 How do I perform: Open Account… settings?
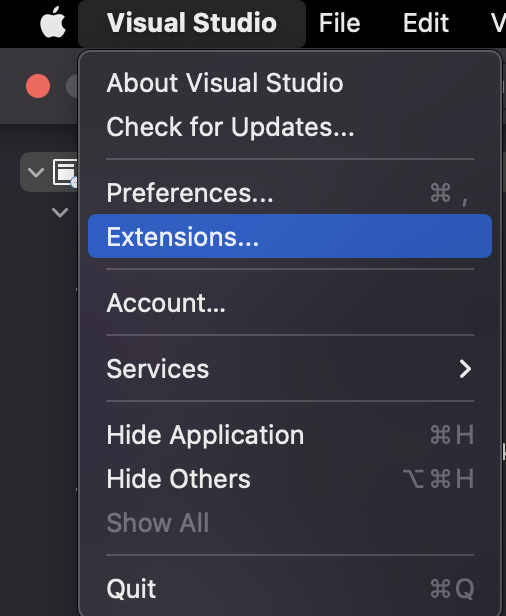pyautogui.click(x=290, y=303)
